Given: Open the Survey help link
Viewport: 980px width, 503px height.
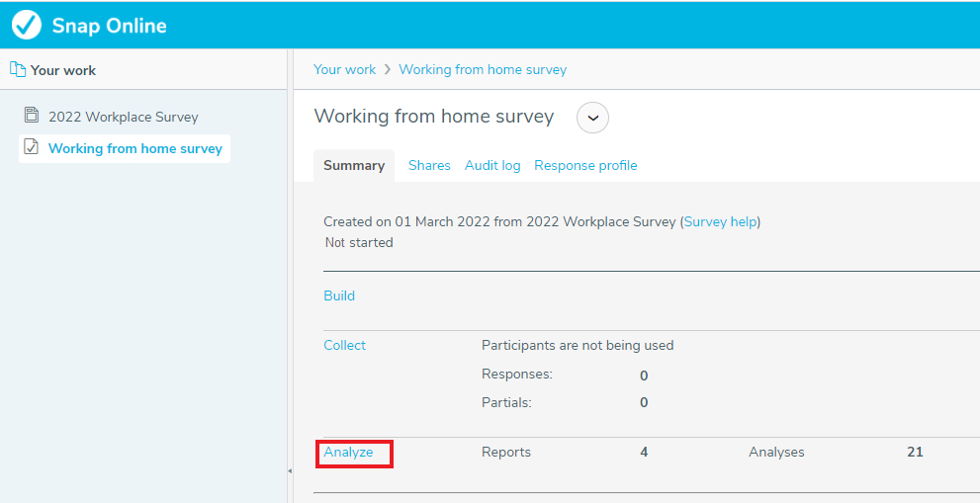Looking at the screenshot, I should pos(721,221).
